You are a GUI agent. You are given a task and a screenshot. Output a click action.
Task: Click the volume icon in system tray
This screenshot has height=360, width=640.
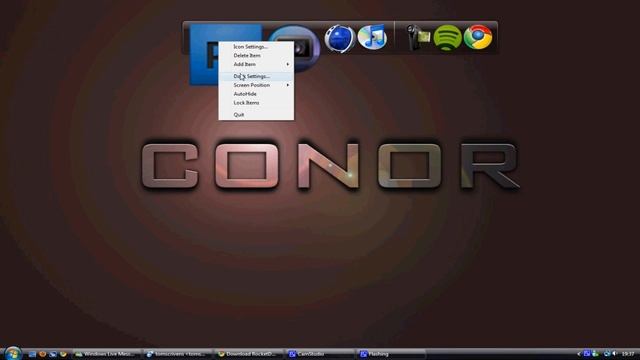click(x=615, y=354)
